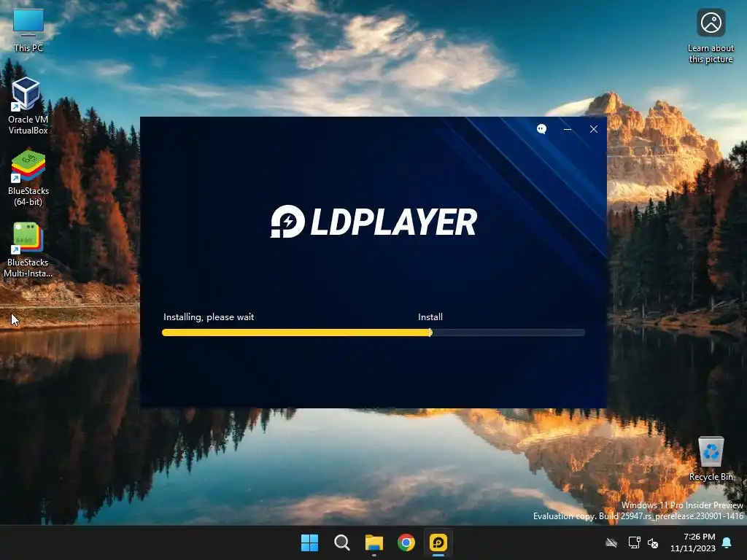The width and height of the screenshot is (747, 560).
Task: Click the "Installing, please wait" text
Action: coord(209,317)
